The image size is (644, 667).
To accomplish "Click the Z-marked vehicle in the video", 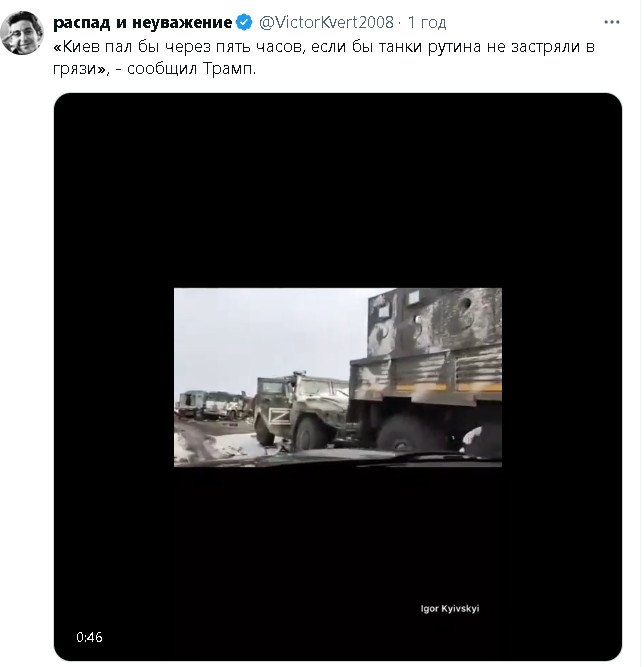I will (295, 408).
